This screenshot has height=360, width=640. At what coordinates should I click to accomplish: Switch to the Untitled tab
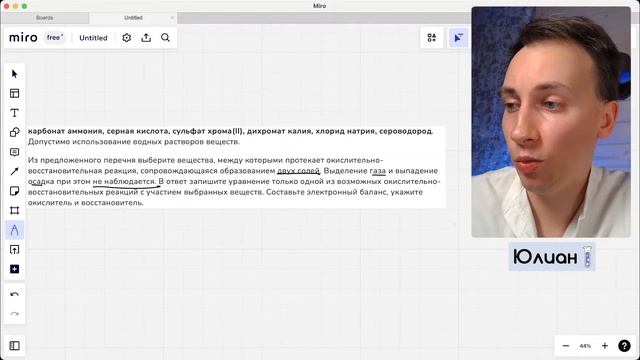[x=133, y=18]
